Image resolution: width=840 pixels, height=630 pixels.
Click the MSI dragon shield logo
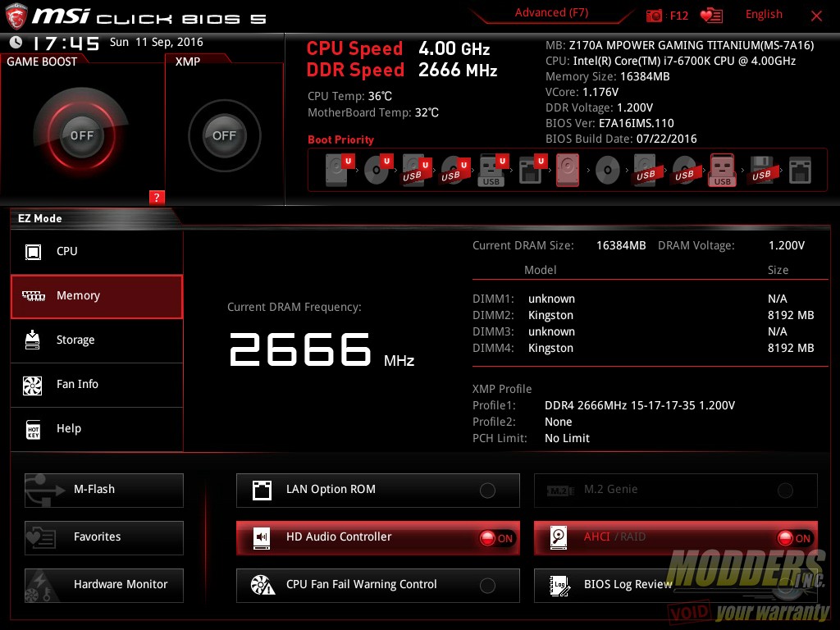click(16, 16)
